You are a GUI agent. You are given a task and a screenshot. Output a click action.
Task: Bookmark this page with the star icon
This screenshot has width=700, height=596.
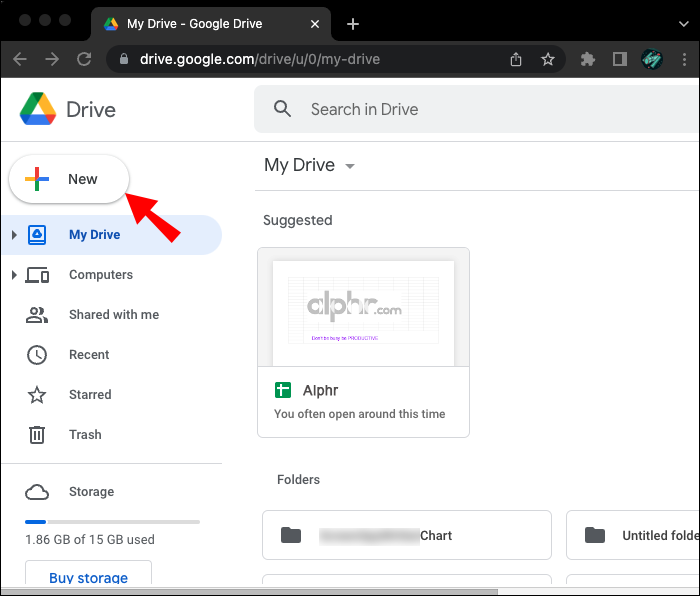click(x=548, y=60)
